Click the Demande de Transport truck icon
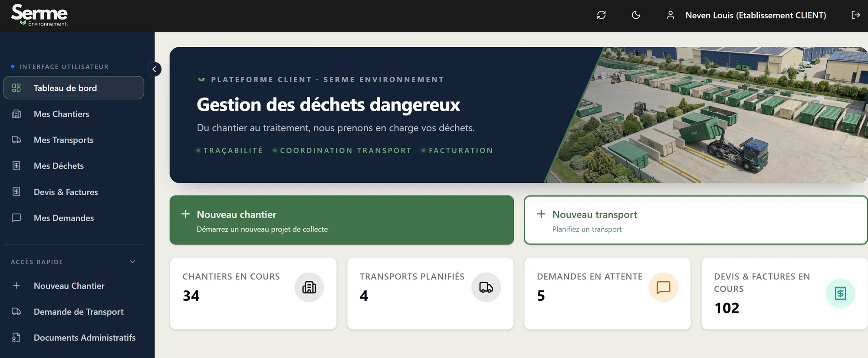Viewport: 868px width, 358px height. click(16, 312)
